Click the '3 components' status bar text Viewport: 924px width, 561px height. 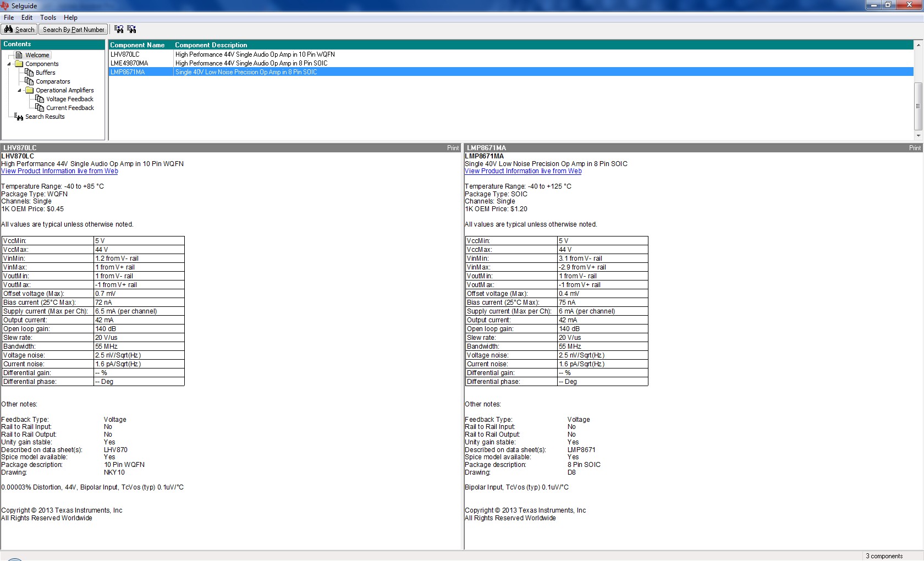click(884, 556)
